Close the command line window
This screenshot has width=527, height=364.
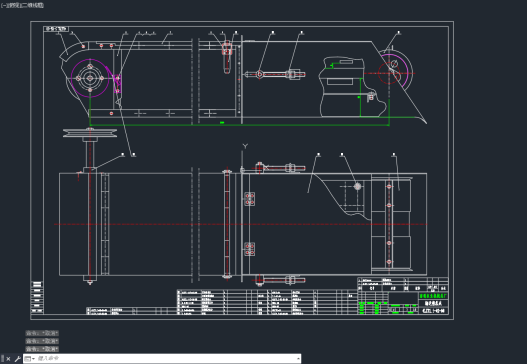(8, 359)
